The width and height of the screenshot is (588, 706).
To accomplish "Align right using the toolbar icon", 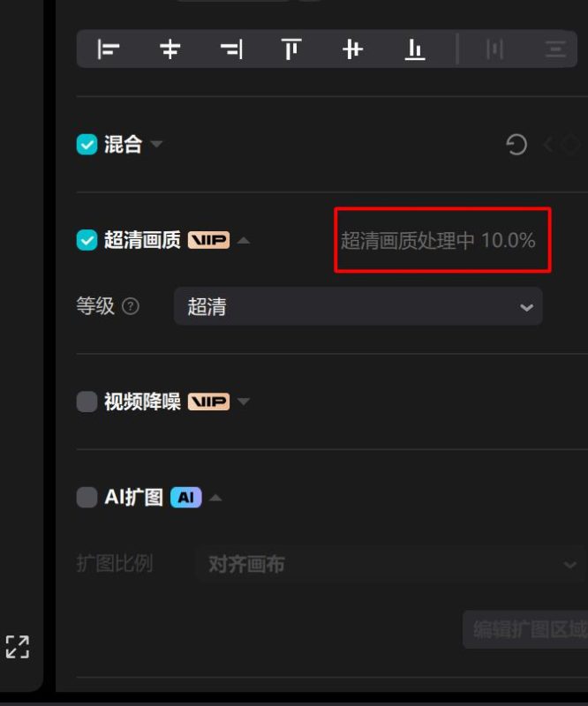I will (x=231, y=49).
